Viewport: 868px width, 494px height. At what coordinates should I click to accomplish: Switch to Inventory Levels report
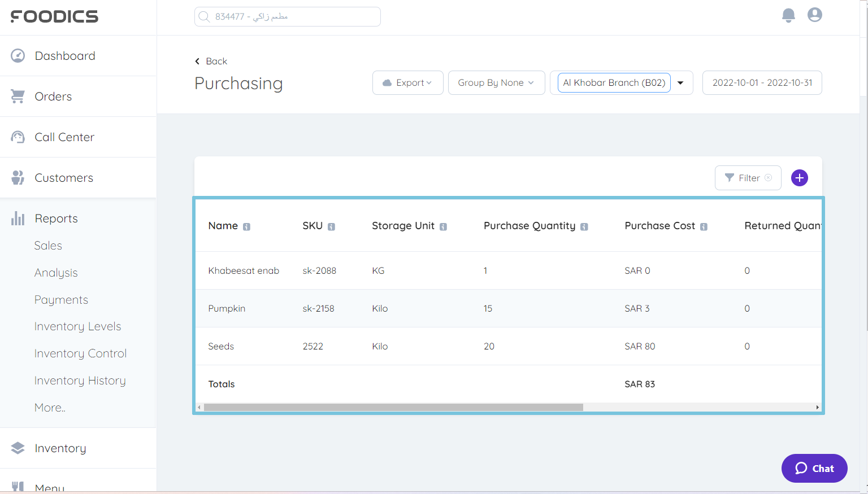click(x=77, y=326)
